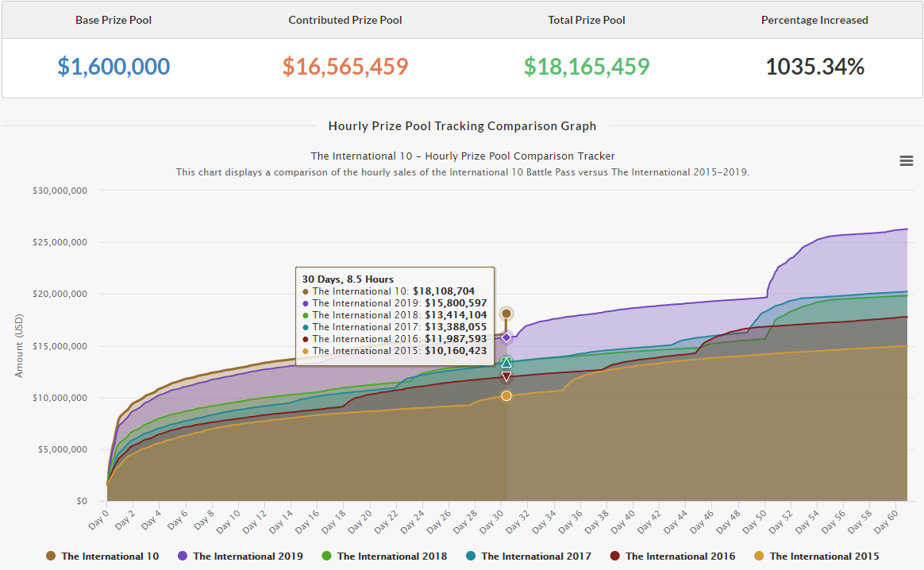Click the $25,000,000 y-axis label
Image resolution: width=924 pixels, height=570 pixels.
[60, 242]
